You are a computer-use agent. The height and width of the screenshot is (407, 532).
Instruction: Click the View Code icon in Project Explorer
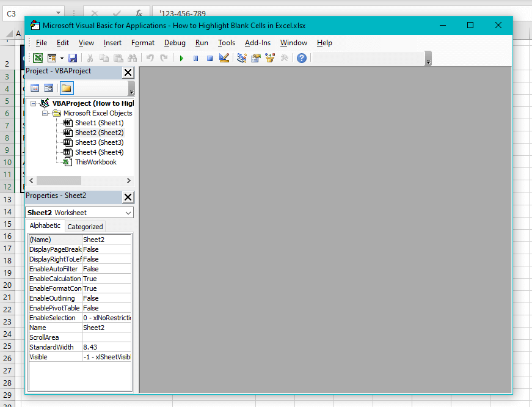[35, 87]
